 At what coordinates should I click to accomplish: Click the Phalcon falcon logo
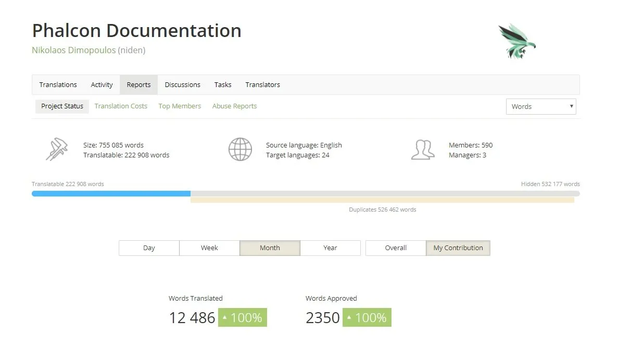point(516,41)
